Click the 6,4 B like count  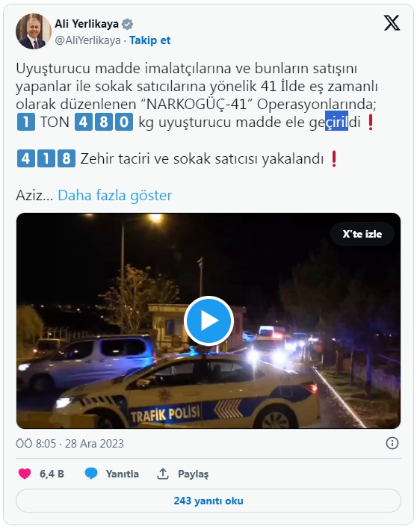point(52,474)
